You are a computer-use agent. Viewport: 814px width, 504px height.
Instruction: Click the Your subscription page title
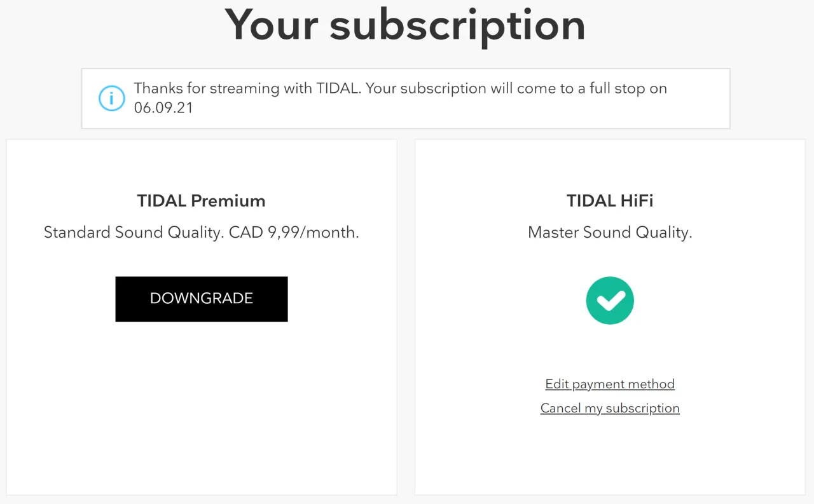(x=406, y=25)
